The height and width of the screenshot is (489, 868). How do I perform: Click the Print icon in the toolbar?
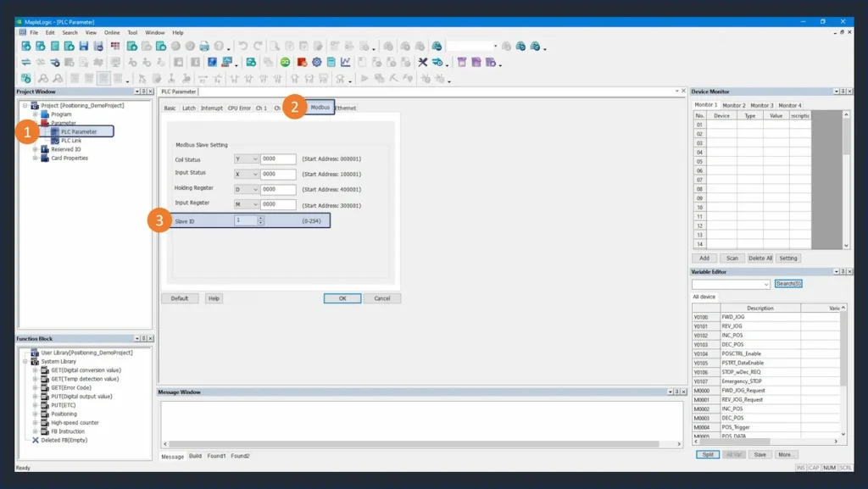(203, 46)
